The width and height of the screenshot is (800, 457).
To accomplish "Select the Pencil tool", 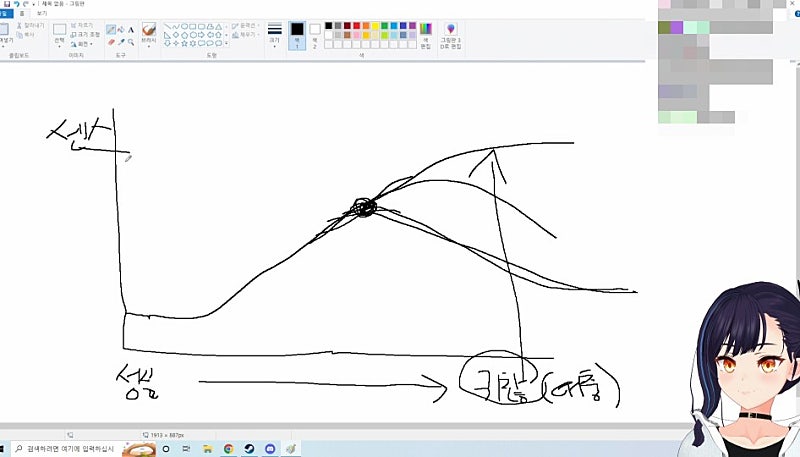I will pos(110,30).
